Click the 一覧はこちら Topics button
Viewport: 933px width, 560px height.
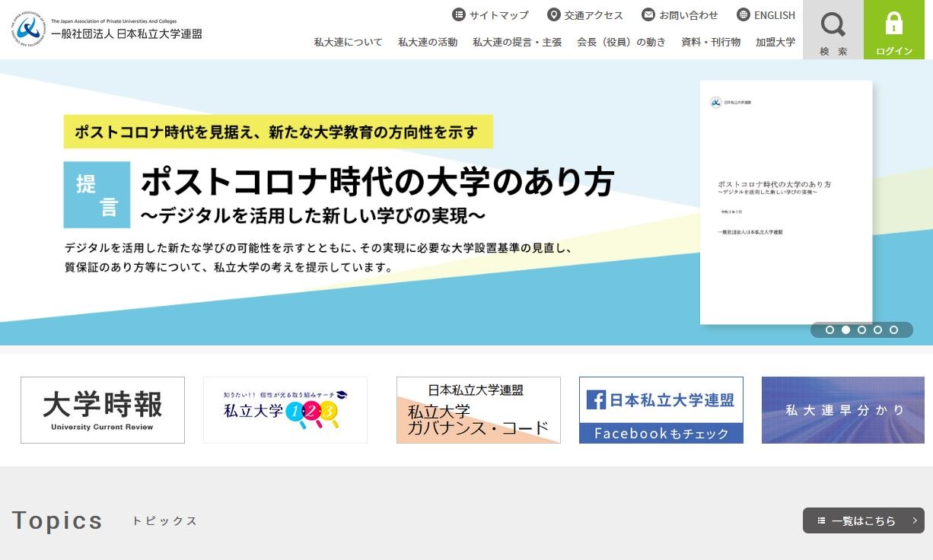[x=863, y=520]
